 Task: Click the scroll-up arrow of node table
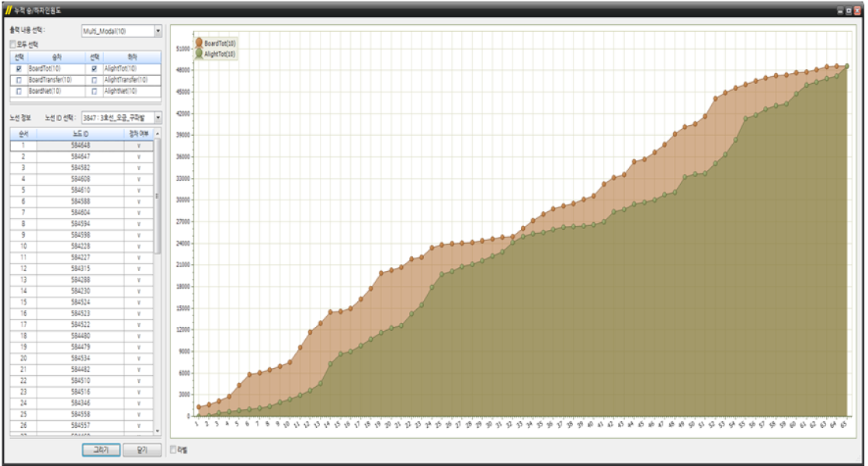[158, 134]
